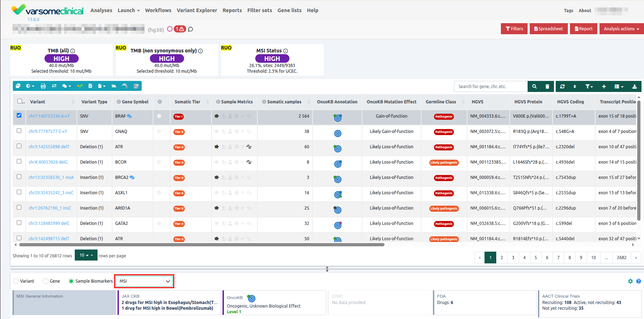The width and height of the screenshot is (644, 319).
Task: Check the GNAQ variant row checkbox
Action: tap(19, 131)
